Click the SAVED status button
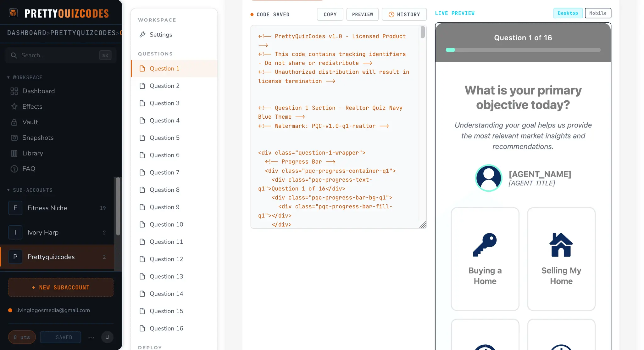644x350 pixels. click(60, 337)
